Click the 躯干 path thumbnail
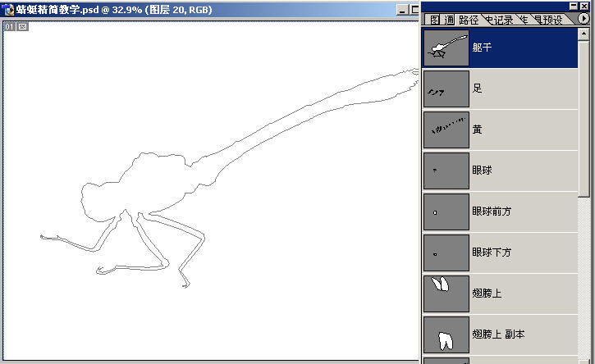Viewport: 595px width, 364px height. click(446, 48)
